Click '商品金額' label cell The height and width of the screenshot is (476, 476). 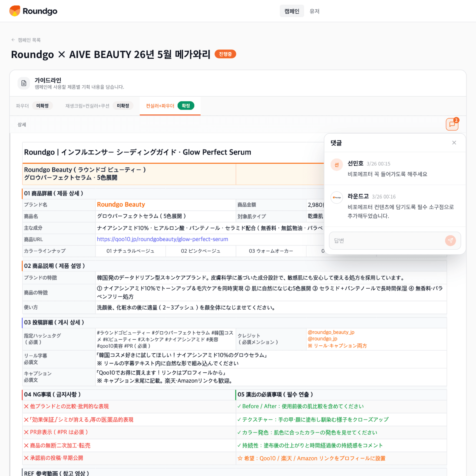pos(271,205)
